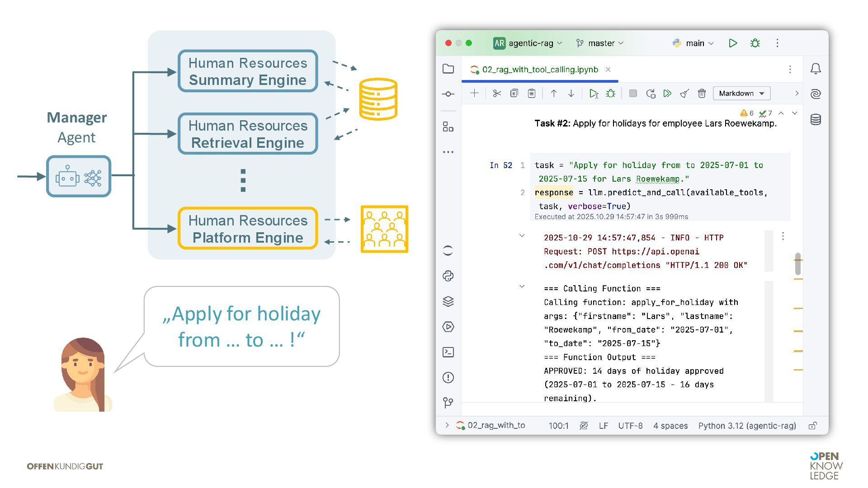868x488 pixels.
Task: Click the Debug main bug icon
Action: 755,43
